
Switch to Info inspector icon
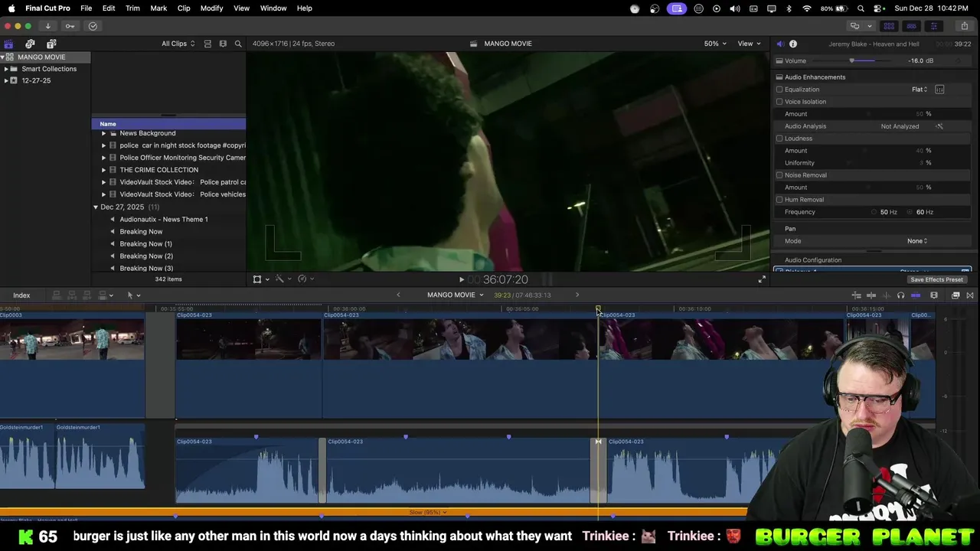793,44
